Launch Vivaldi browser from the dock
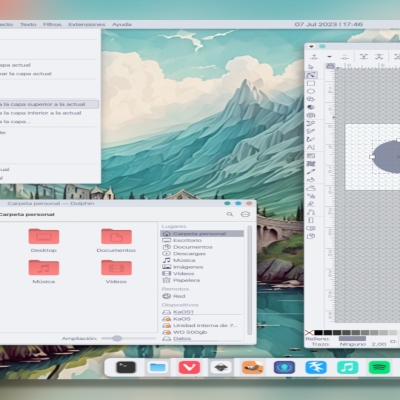This screenshot has height=400, width=400. point(189,367)
